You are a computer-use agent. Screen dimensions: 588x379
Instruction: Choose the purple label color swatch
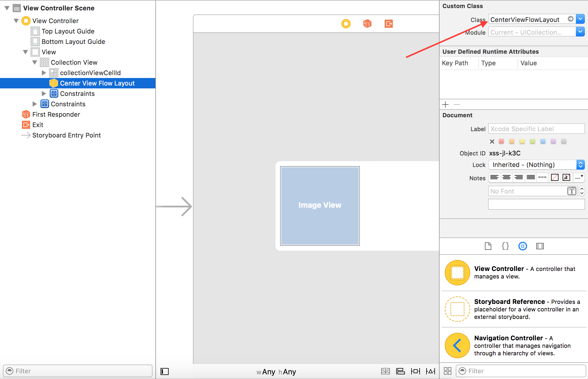[x=553, y=141]
